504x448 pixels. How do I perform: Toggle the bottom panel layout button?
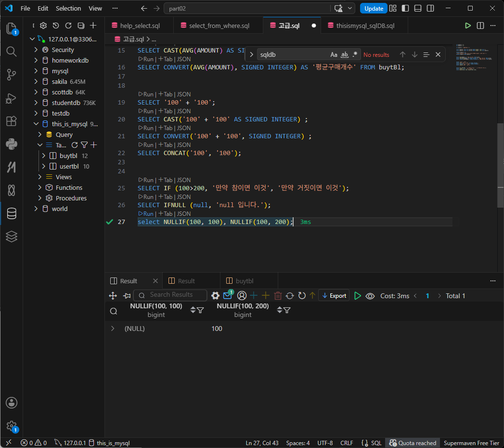click(418, 8)
